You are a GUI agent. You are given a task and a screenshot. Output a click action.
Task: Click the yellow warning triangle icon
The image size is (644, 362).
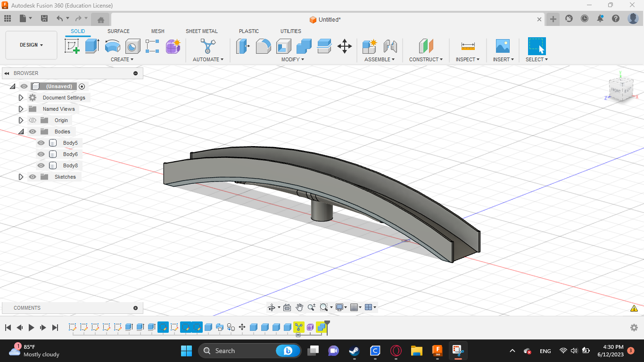click(x=634, y=308)
